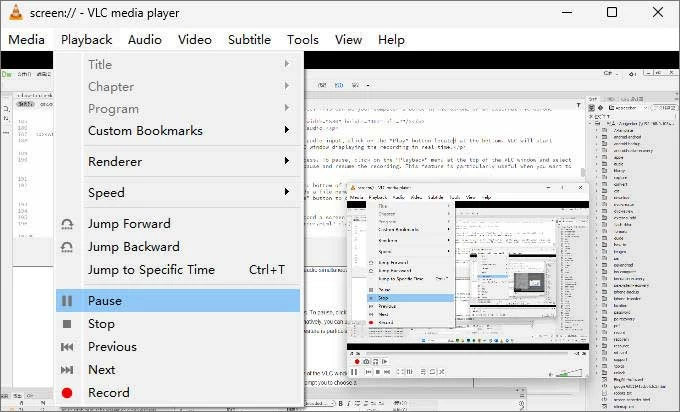
Task: Open the Video menu
Action: (195, 40)
